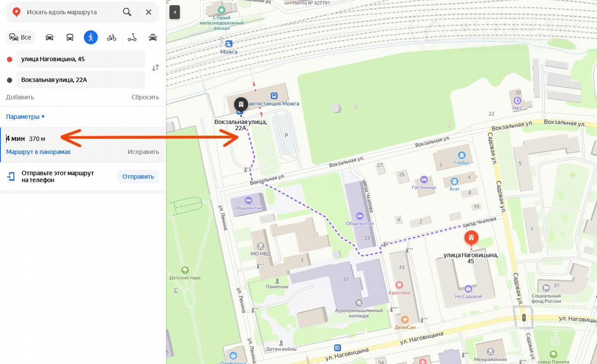Collapse the side panel with arrow button
This screenshot has width=597, height=364.
(174, 12)
